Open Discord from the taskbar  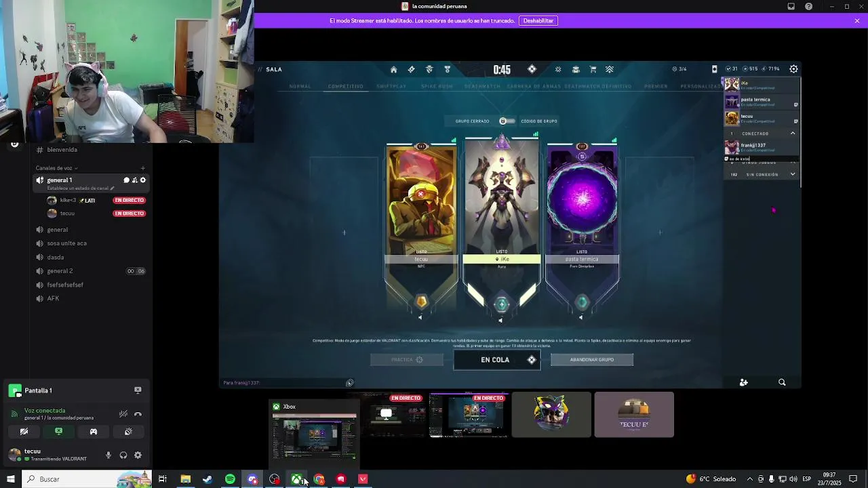coord(252,479)
